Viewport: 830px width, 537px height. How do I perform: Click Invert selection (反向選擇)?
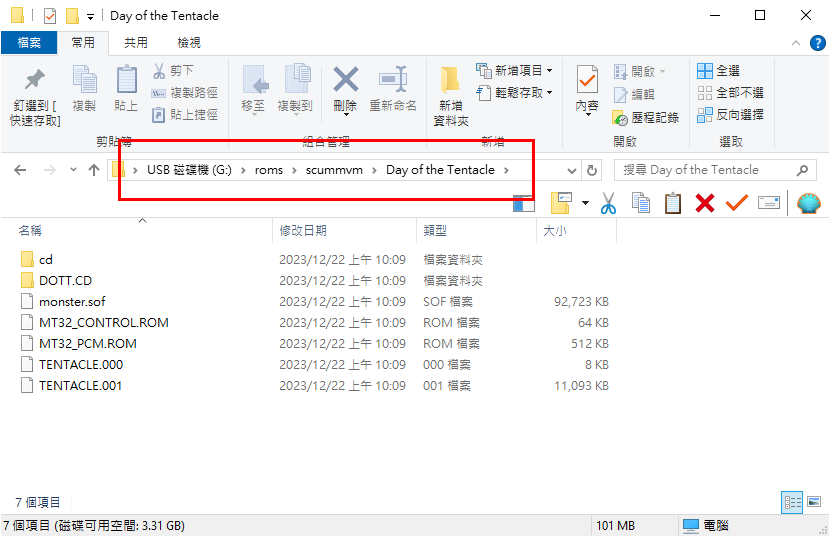[730, 114]
